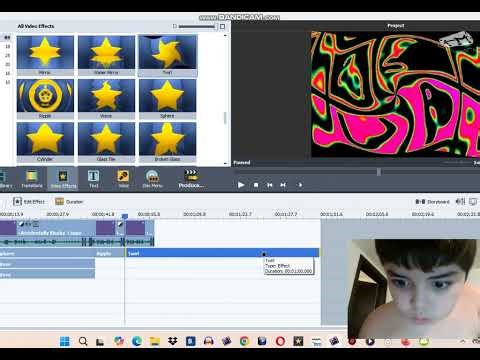Viewport: 480px width, 360px height.
Task: Select the Mirror effect thumbnail
Action: pyautogui.click(x=45, y=56)
